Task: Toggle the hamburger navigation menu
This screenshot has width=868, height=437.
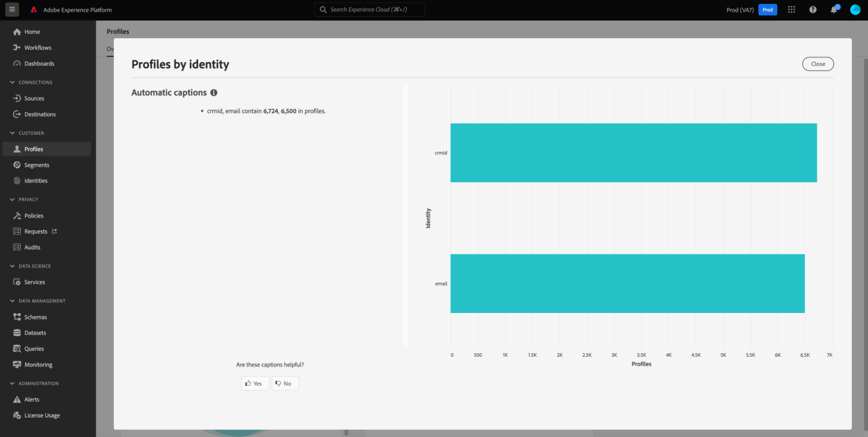Action: pyautogui.click(x=12, y=10)
